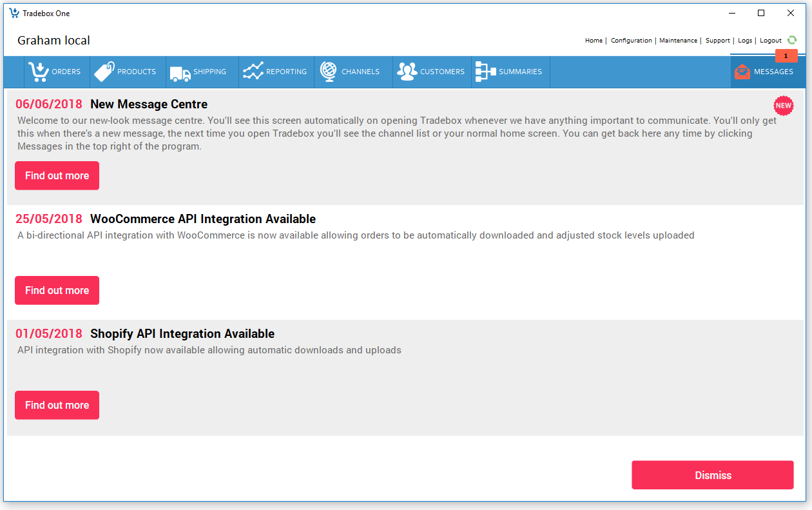Click the Channels globe icon
The image size is (812, 510).
point(329,72)
